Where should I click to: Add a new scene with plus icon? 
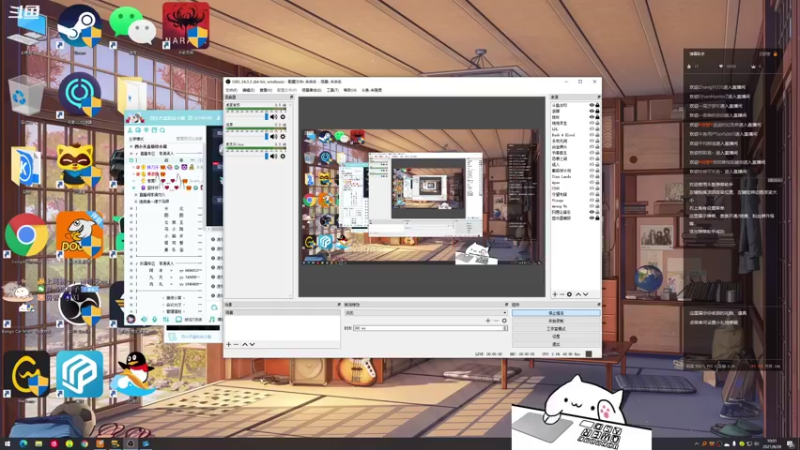coord(229,344)
